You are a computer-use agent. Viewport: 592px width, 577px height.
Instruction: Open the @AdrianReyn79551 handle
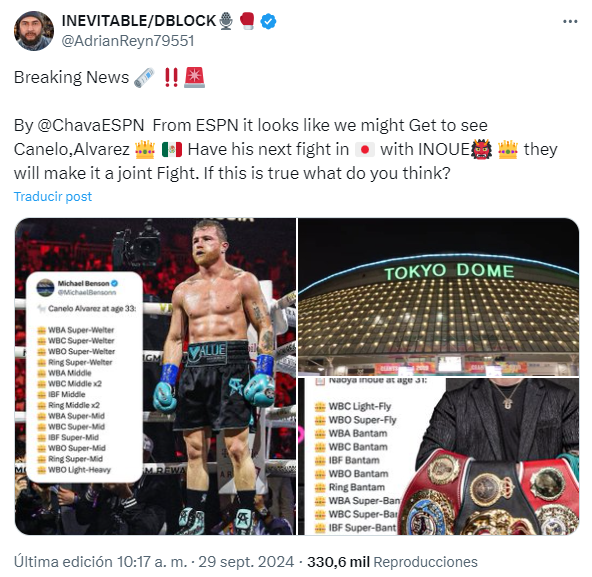(128, 41)
